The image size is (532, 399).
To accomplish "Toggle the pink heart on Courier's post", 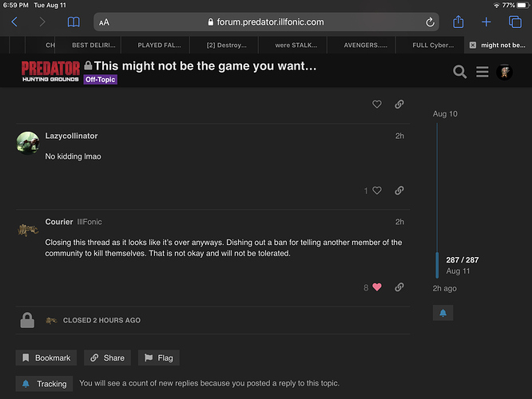I will [377, 287].
